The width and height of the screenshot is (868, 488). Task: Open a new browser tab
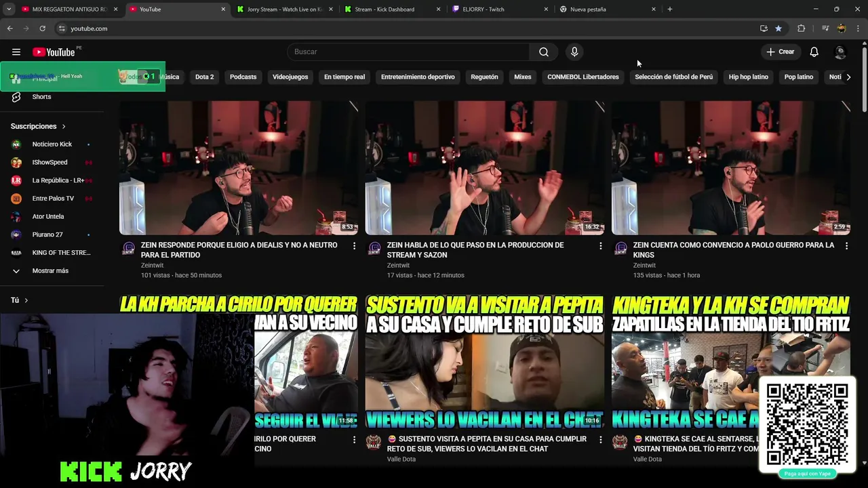(x=669, y=9)
